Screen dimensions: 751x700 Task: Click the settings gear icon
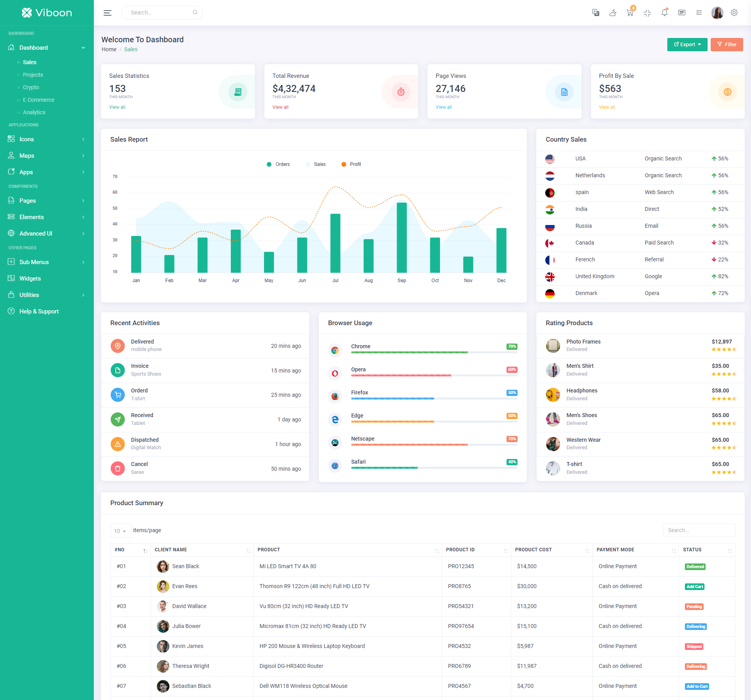pyautogui.click(x=734, y=13)
